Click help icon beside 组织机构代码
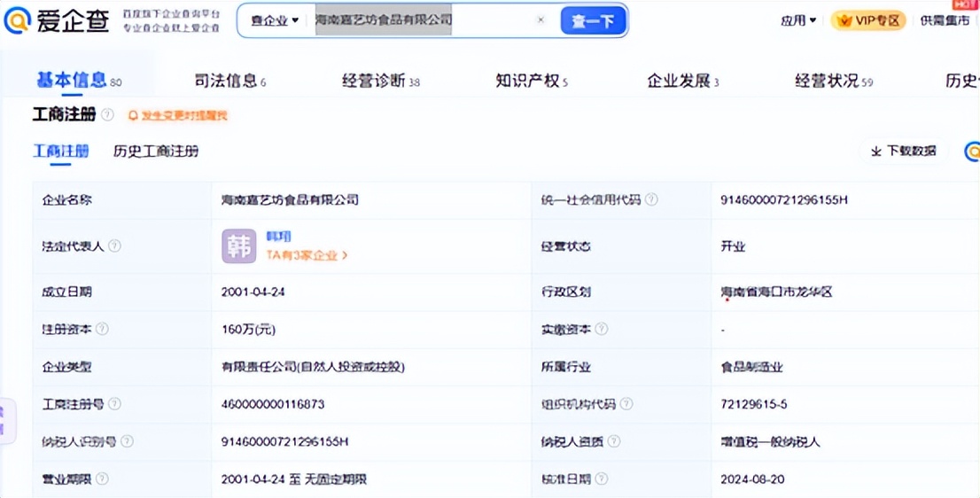This screenshot has width=980, height=498. pos(626,404)
